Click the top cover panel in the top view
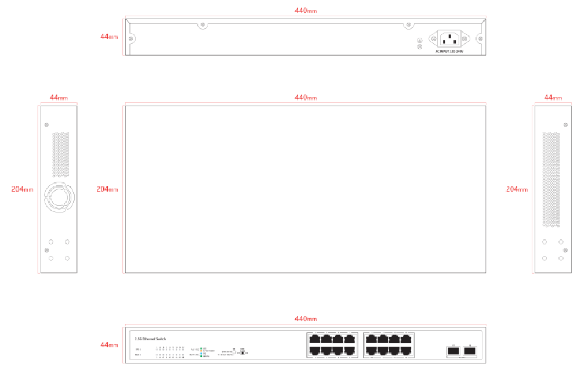 point(306,189)
